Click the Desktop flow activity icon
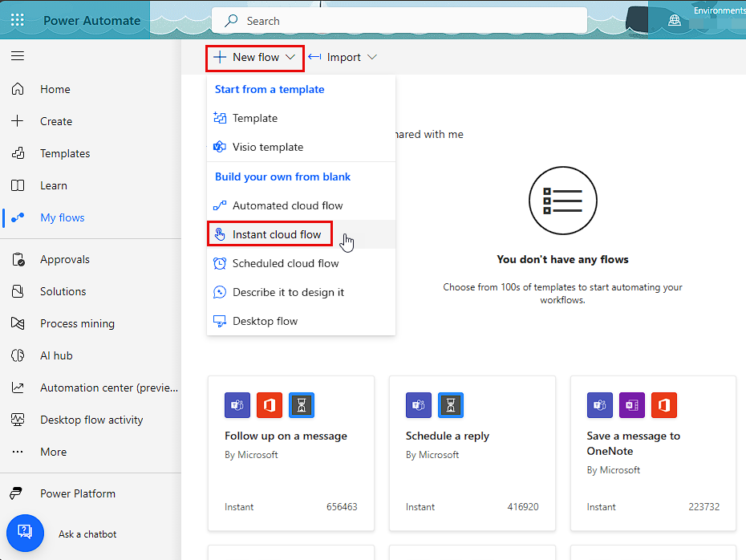Image resolution: width=746 pixels, height=560 pixels. point(18,420)
